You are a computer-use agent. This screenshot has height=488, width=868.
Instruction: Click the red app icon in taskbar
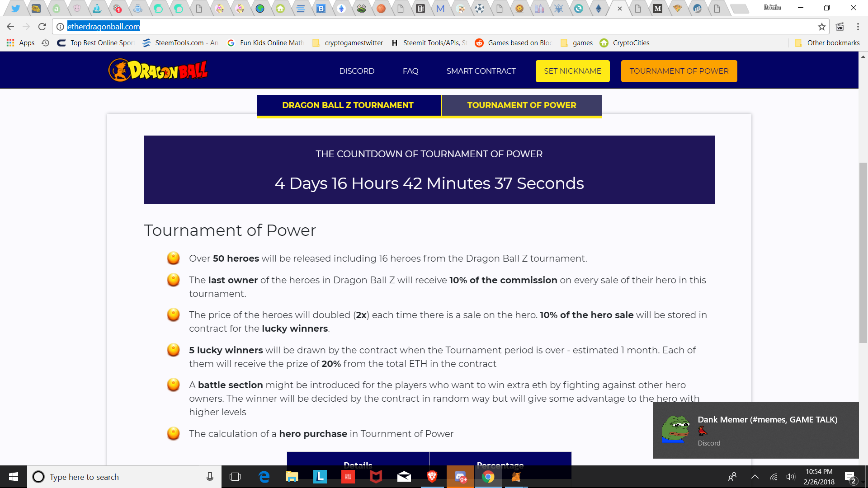coord(348,477)
